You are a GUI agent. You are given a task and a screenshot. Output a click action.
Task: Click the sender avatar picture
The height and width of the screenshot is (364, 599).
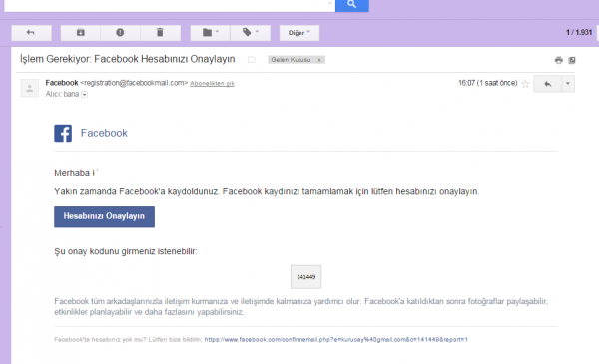(x=29, y=88)
